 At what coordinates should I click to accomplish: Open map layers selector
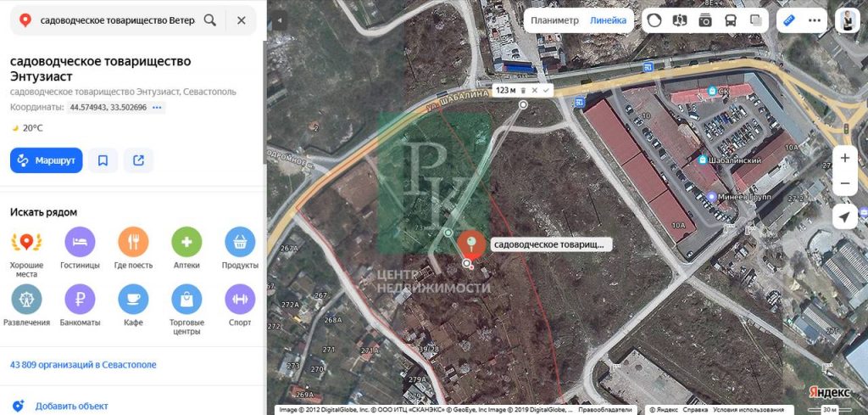[755, 20]
